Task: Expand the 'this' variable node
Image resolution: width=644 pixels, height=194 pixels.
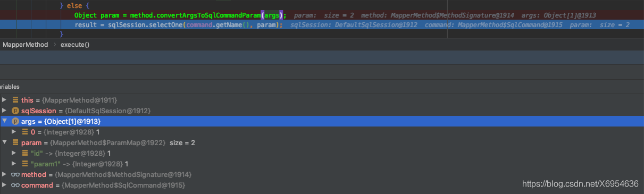Action: tap(5, 100)
